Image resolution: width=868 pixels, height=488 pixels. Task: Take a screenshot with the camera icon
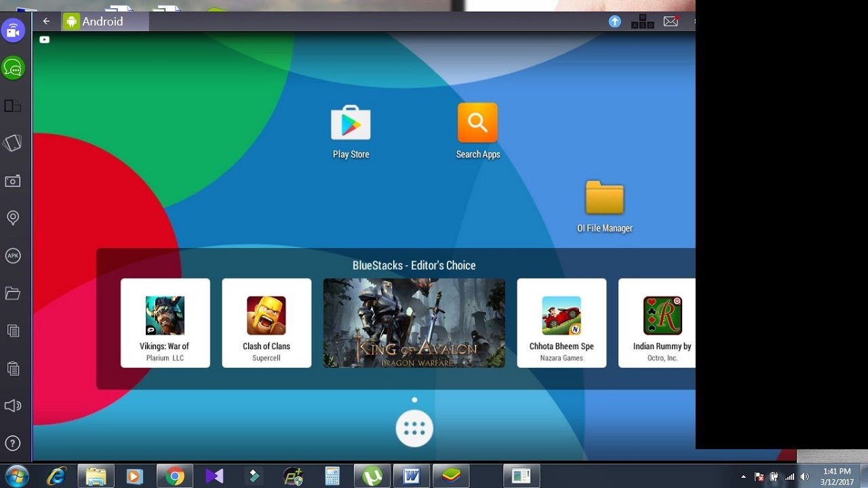click(x=12, y=181)
